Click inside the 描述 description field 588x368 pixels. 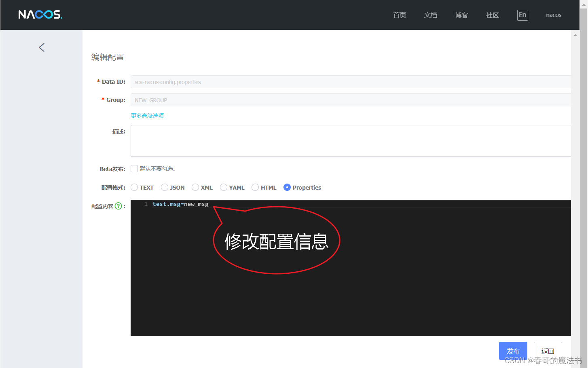point(283,141)
